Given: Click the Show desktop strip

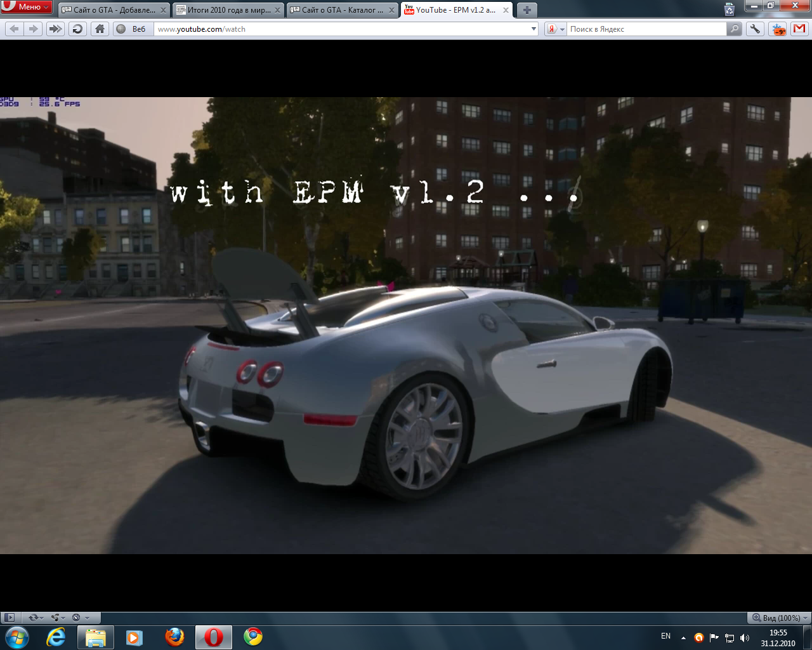Looking at the screenshot, I should (808, 637).
